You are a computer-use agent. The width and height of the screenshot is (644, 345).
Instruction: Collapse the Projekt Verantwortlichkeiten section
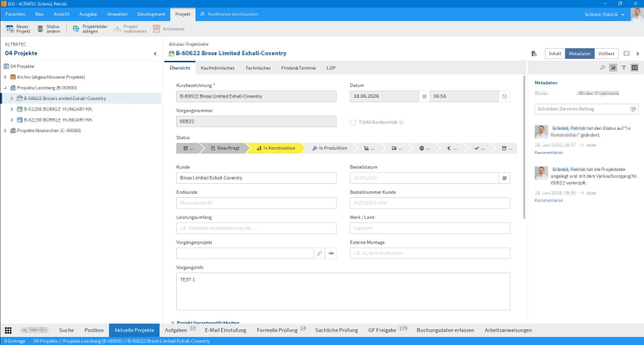(x=173, y=322)
